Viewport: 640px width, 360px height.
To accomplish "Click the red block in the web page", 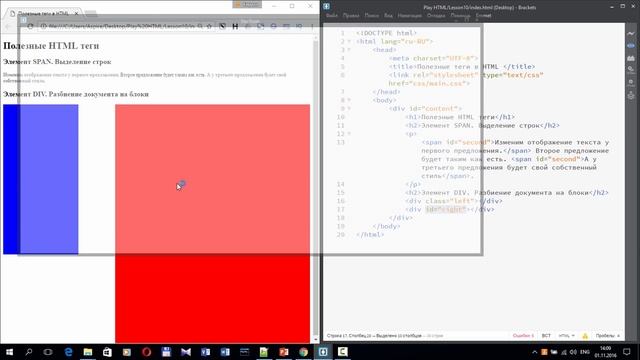I will (213, 224).
